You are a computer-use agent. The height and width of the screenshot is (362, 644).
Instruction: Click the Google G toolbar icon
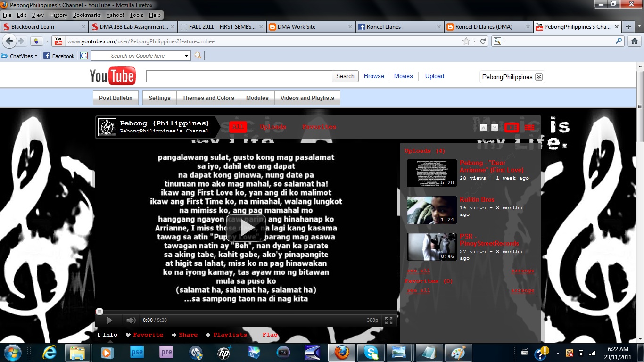click(x=84, y=56)
